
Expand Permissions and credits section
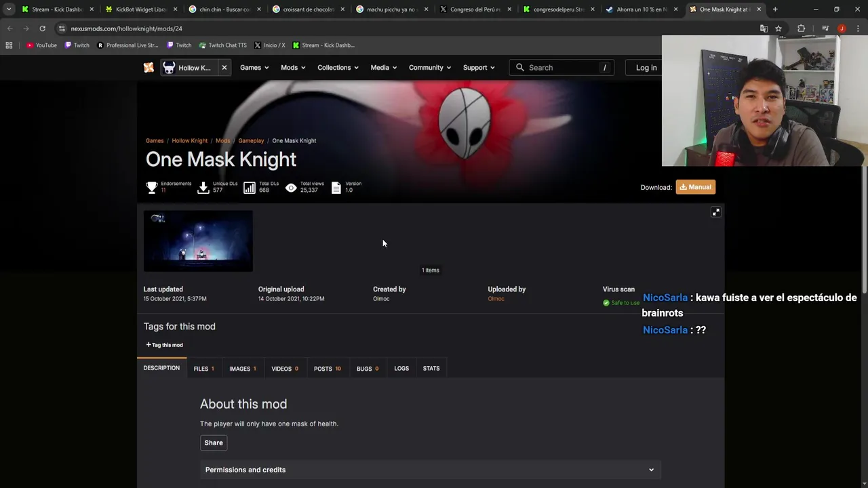click(x=431, y=470)
